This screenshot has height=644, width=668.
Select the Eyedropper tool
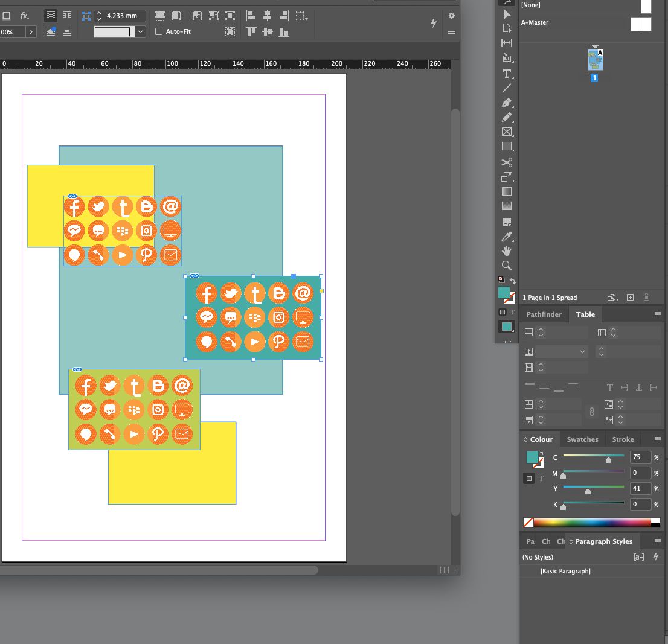(507, 237)
